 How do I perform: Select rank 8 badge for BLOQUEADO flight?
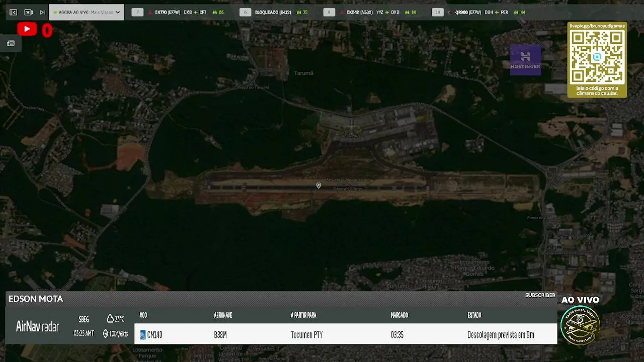point(246,12)
